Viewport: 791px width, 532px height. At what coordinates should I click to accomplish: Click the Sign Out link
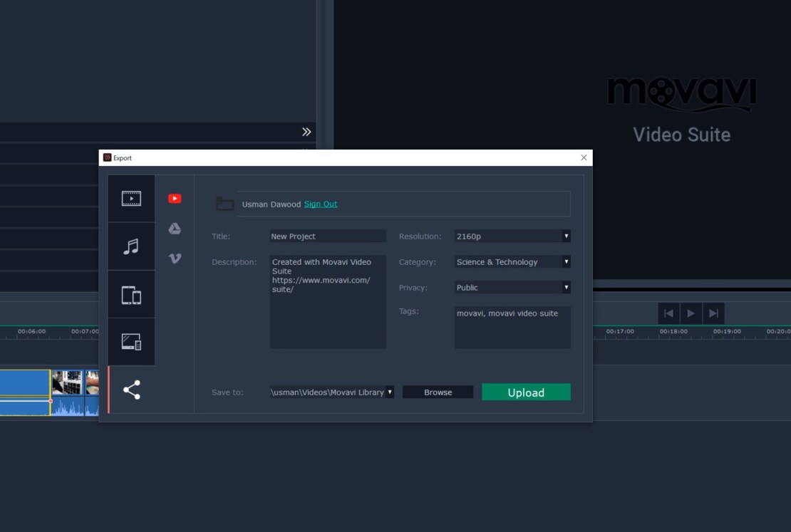coord(321,204)
